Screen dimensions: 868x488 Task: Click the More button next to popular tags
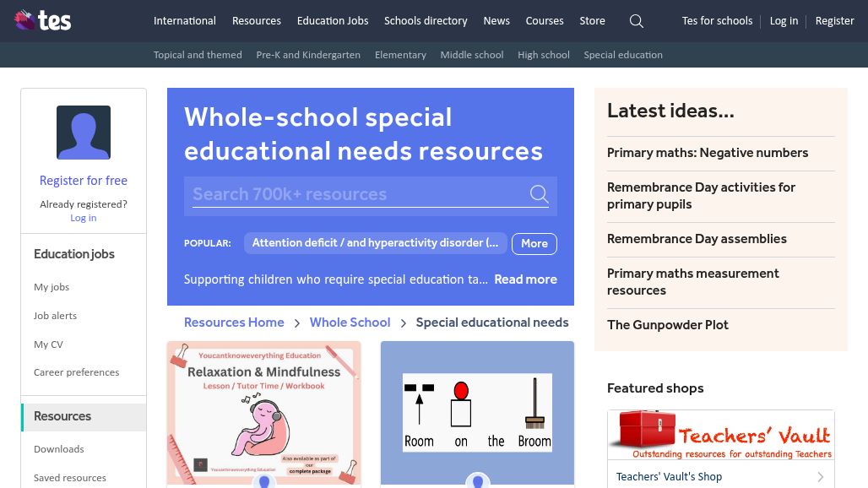click(534, 243)
